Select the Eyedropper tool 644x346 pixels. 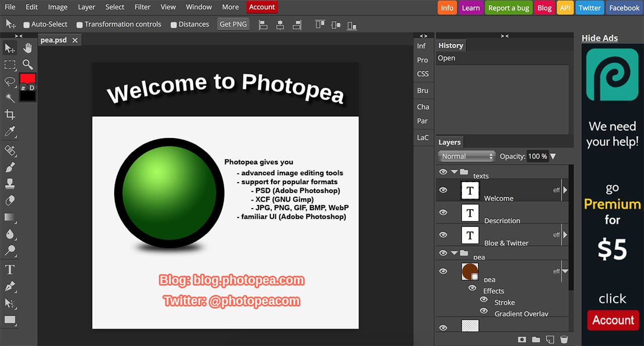[x=10, y=132]
